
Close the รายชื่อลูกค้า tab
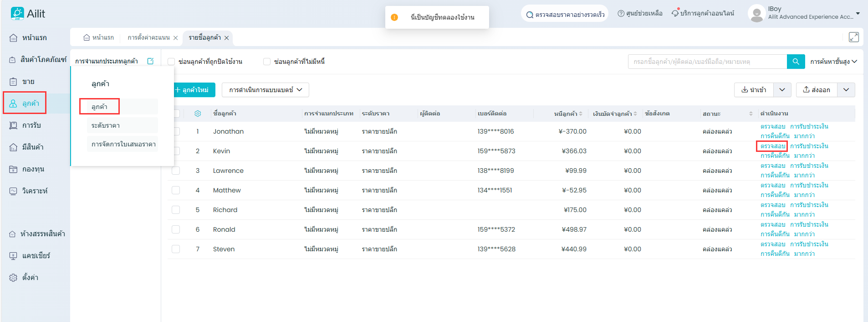pos(226,38)
